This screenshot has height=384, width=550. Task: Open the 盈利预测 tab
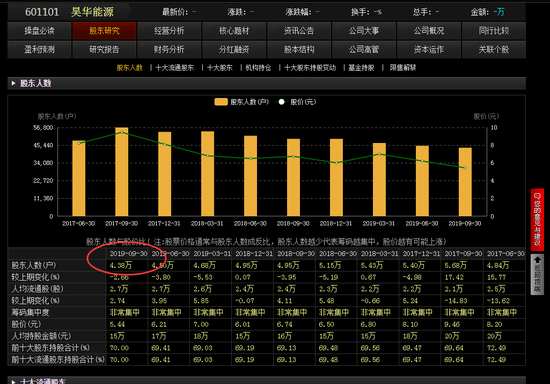click(39, 49)
